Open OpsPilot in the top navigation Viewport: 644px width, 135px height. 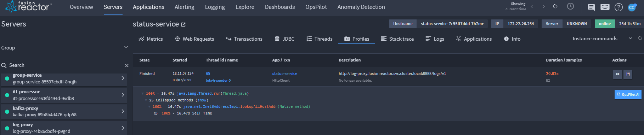tap(316, 7)
